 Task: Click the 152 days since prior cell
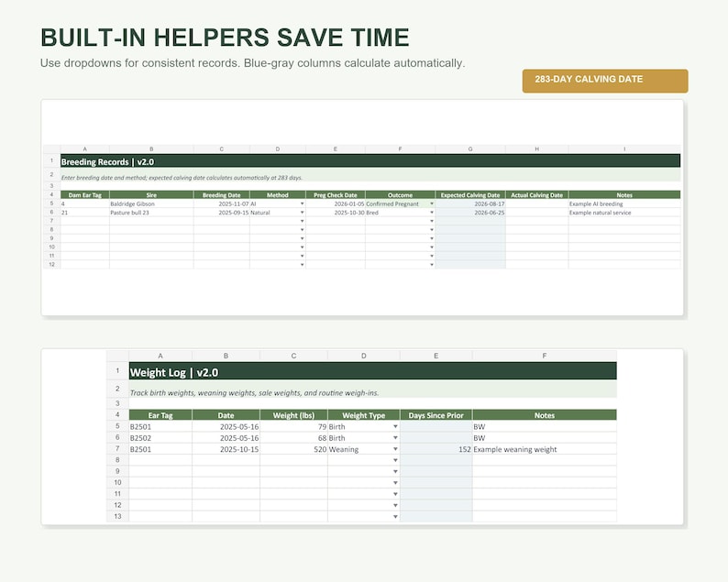coord(436,449)
